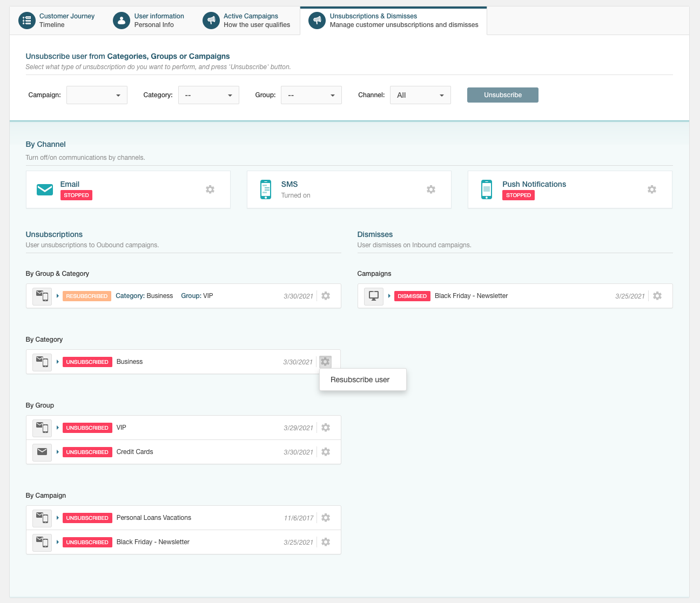Click the Push Notifications phone icon

point(487,189)
